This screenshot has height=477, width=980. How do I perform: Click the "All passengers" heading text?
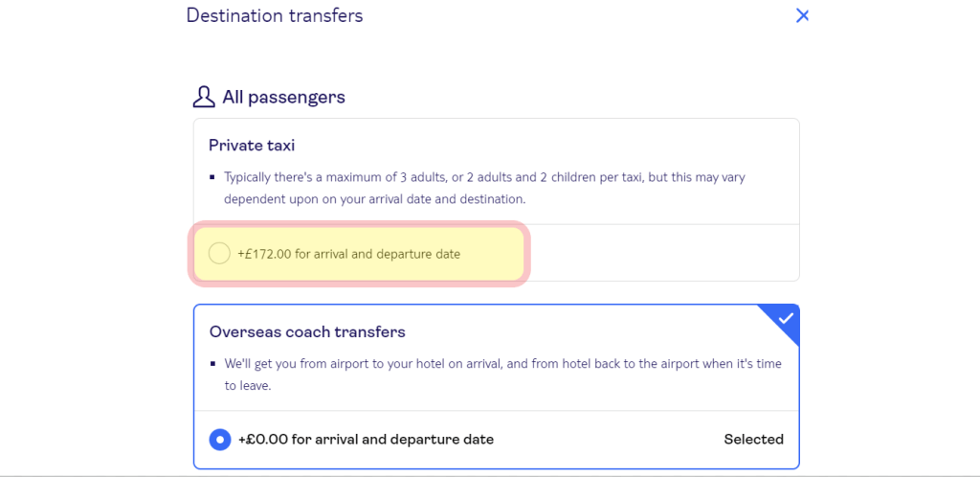point(283,97)
